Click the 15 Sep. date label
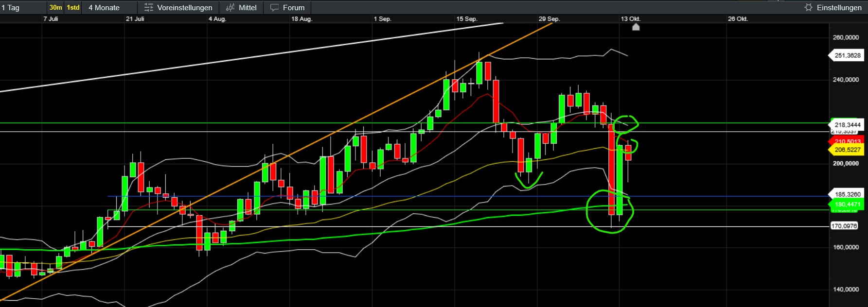Image resolution: width=868 pixels, height=307 pixels. click(x=467, y=19)
